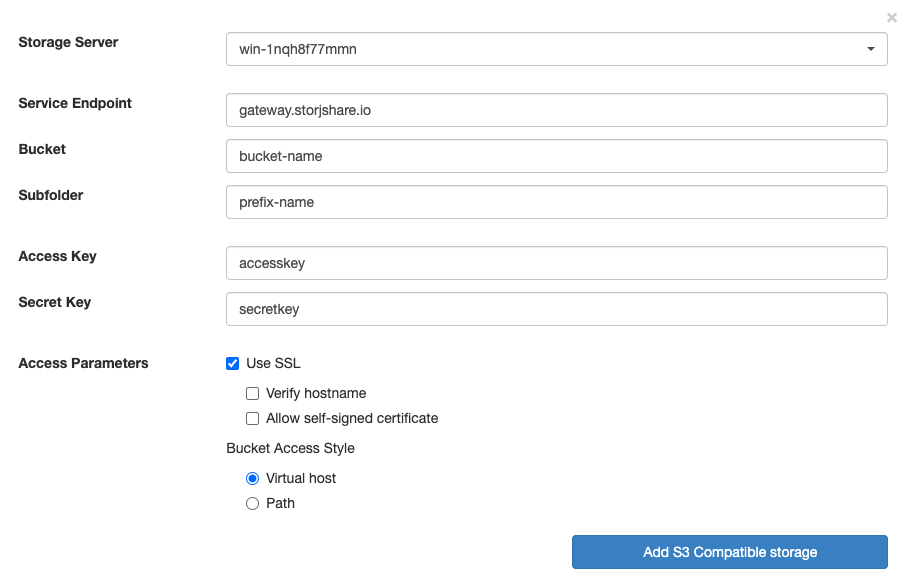
Task: Enable the Verify hostname checkbox
Action: tap(252, 393)
